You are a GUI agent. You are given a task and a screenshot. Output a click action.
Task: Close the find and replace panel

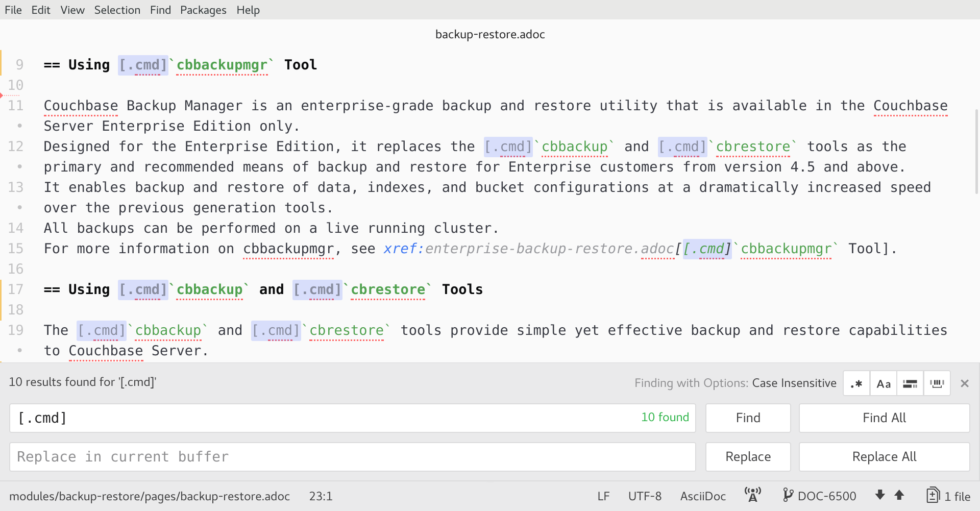964,383
